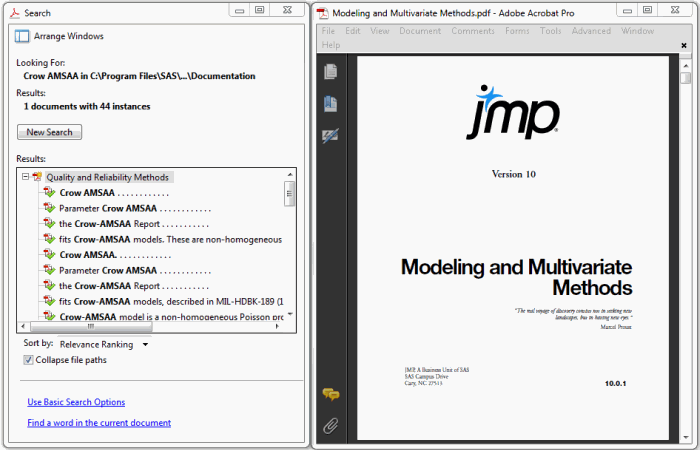The width and height of the screenshot is (700, 450).
Task: Open the Edit menu
Action: coord(353,31)
